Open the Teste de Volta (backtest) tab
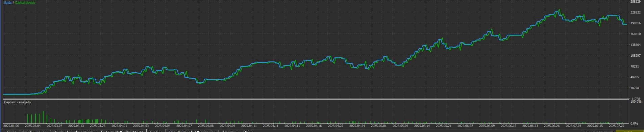 click(121, 131)
